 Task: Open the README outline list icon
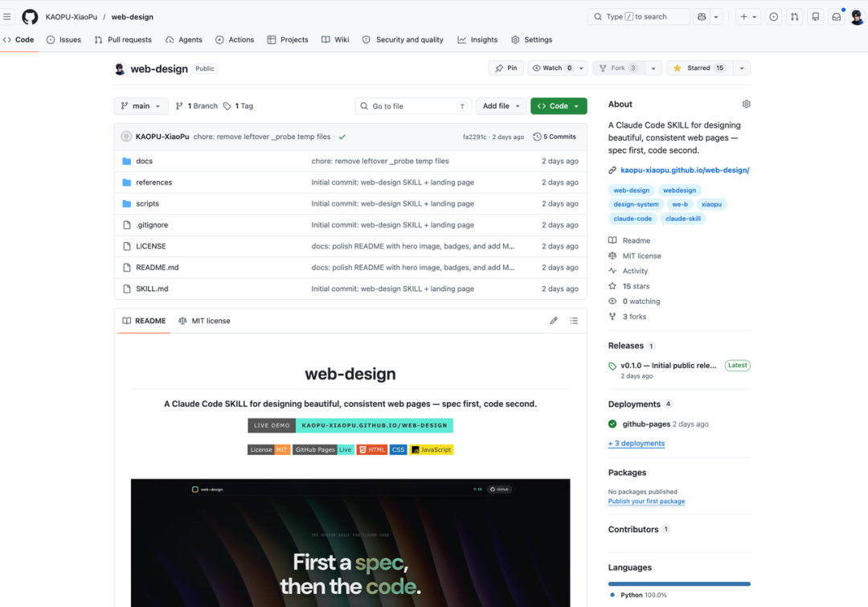(574, 321)
